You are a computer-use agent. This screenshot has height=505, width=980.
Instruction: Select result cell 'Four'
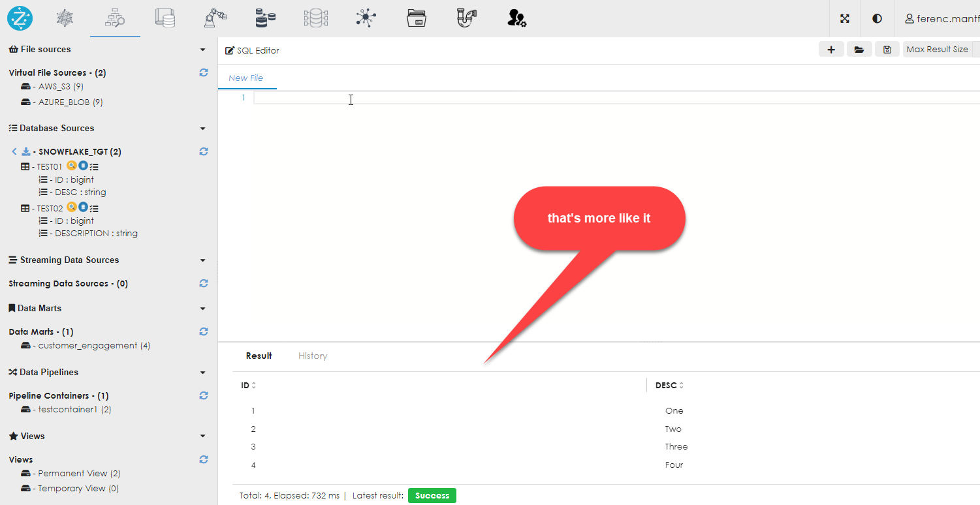tap(674, 465)
